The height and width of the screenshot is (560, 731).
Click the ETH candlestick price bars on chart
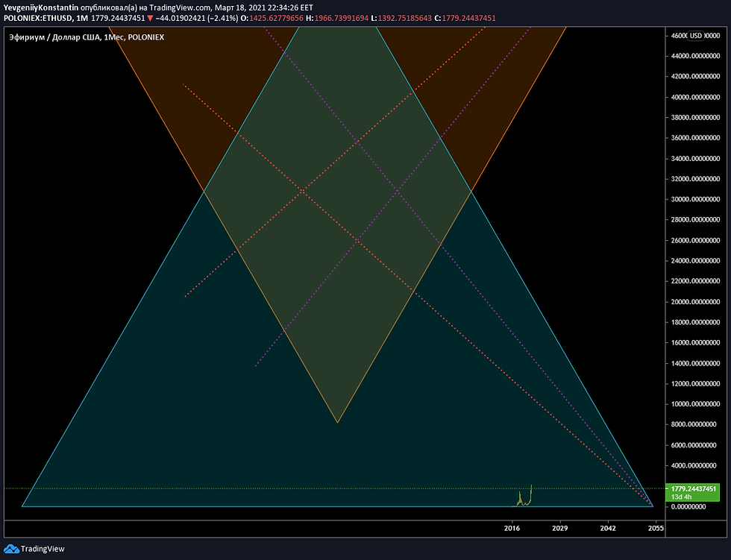pos(523,496)
